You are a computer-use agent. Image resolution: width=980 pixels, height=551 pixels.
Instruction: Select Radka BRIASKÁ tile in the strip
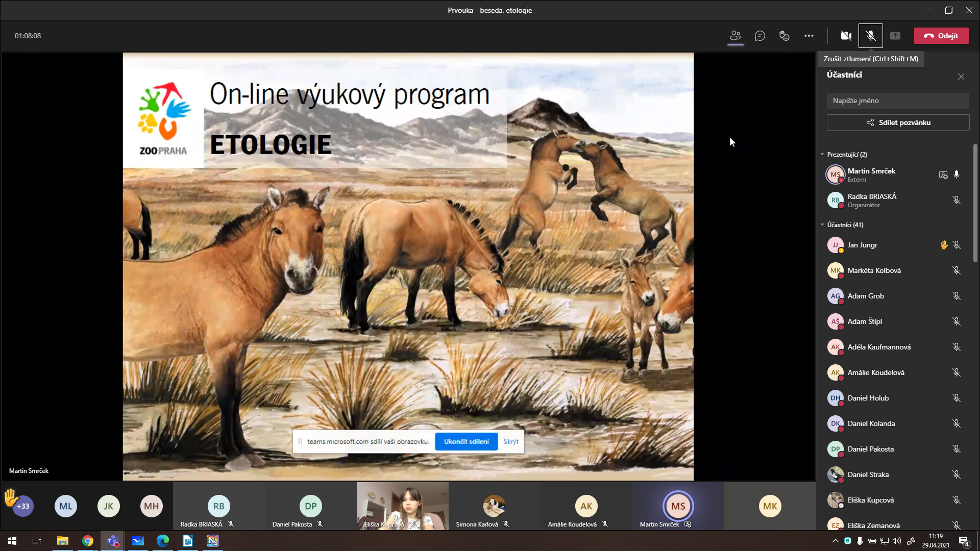218,506
